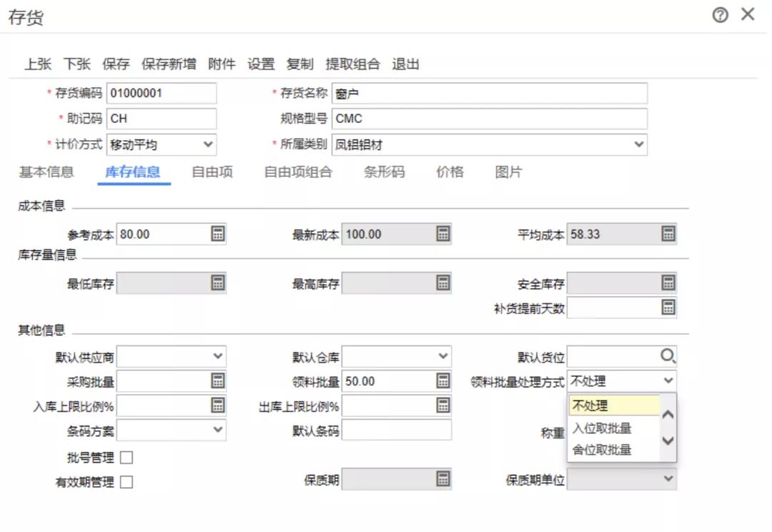Open calculator for 入库上限比例% field
The height and width of the screenshot is (532, 772).
[x=218, y=405]
